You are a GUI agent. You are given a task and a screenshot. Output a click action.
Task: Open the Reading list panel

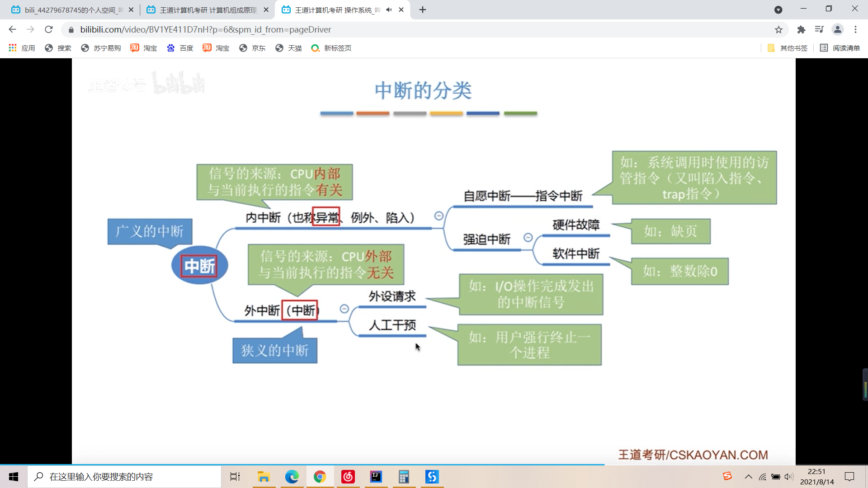tap(840, 48)
